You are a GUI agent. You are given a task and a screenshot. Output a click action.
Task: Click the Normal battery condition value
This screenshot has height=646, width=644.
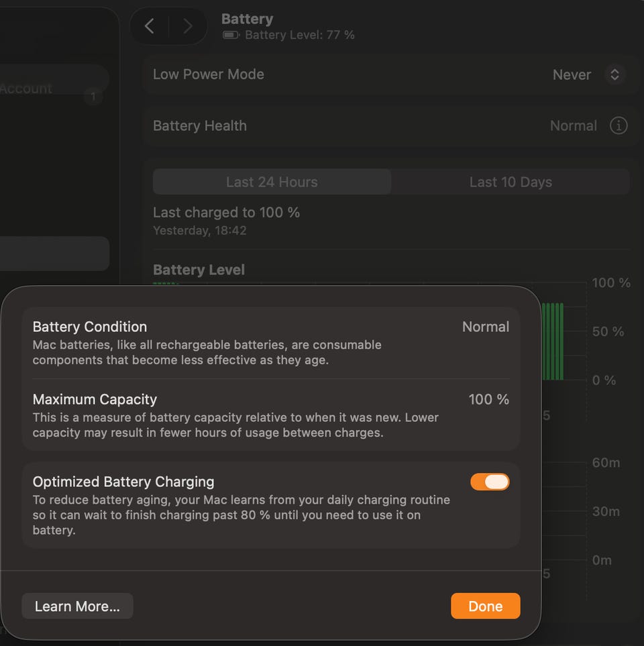pyautogui.click(x=486, y=327)
